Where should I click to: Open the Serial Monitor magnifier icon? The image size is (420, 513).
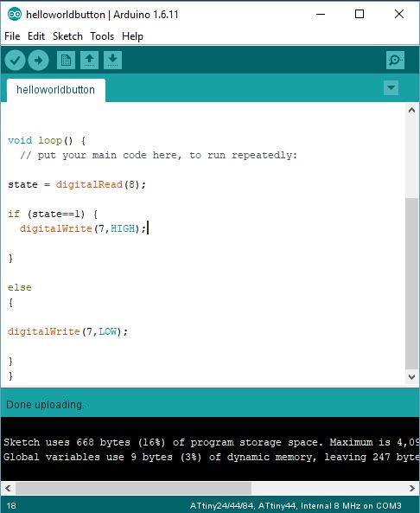395,61
